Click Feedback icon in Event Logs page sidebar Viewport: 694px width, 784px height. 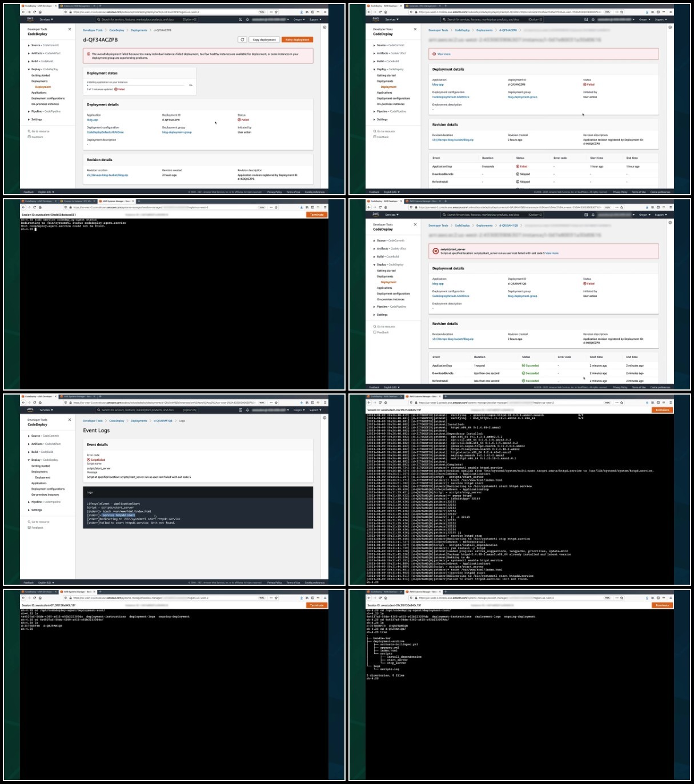29,528
